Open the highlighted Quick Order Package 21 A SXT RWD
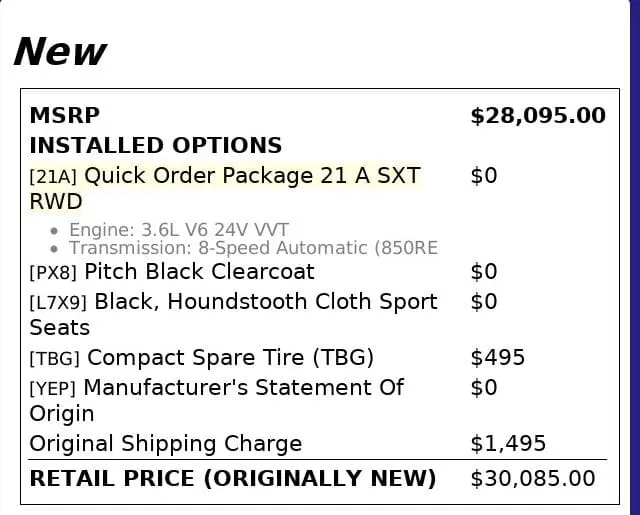Viewport: 640px width, 515px height. 252,176
